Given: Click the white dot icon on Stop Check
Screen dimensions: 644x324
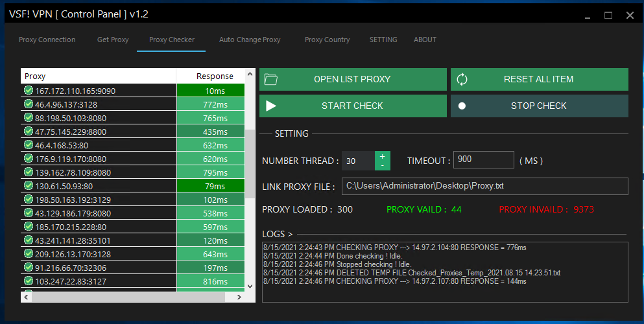Looking at the screenshot, I should tap(462, 106).
